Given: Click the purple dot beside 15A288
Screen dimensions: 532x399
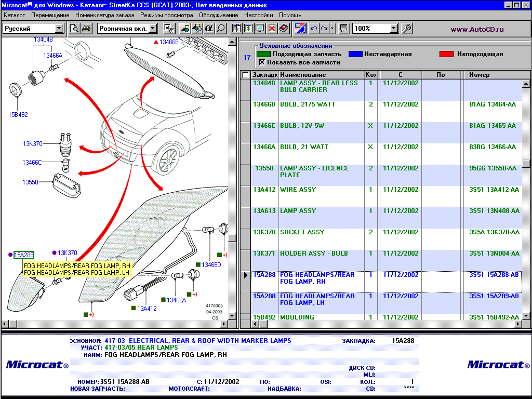Looking at the screenshot, I should pyautogui.click(x=10, y=255).
